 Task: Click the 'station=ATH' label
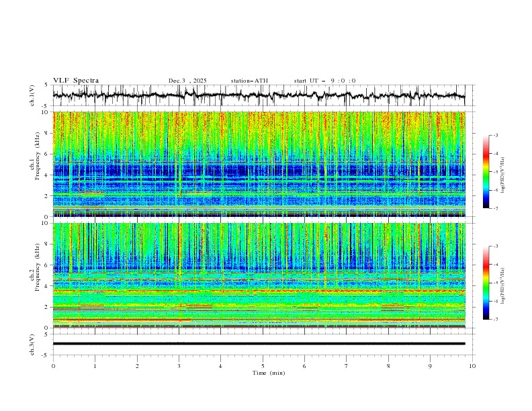249,81
